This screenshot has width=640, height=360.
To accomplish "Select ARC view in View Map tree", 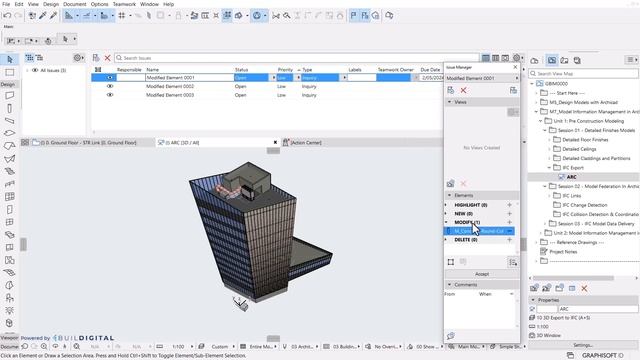I will coord(571,177).
